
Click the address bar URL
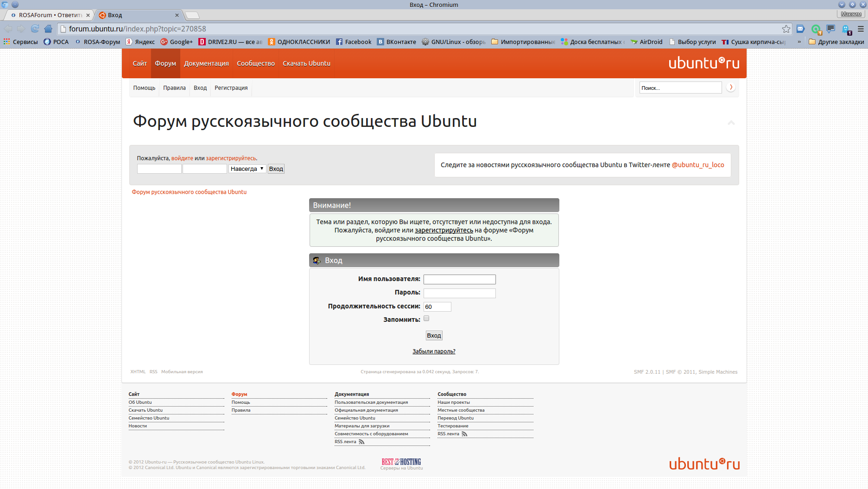(137, 29)
